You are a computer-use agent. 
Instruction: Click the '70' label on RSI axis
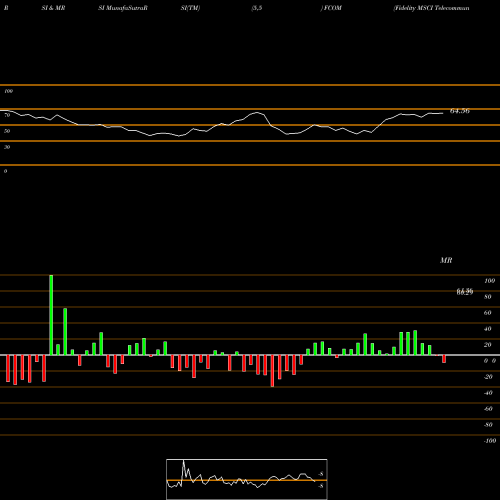pos(7,115)
